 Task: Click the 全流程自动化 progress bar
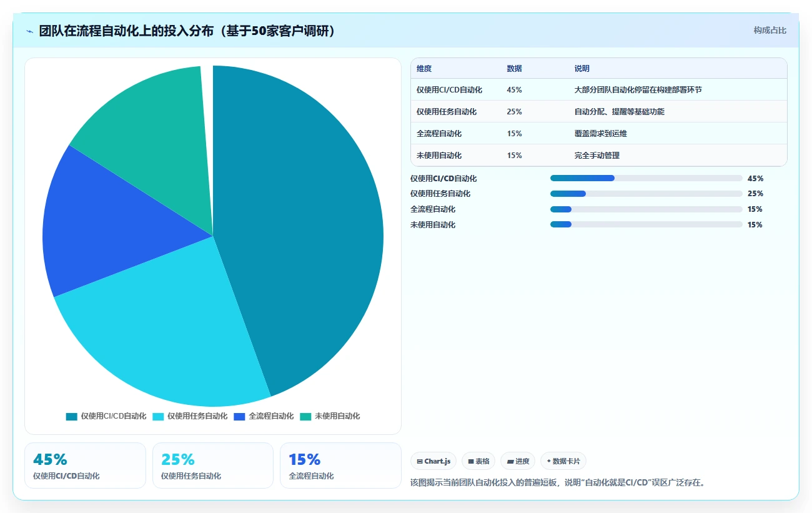646,209
